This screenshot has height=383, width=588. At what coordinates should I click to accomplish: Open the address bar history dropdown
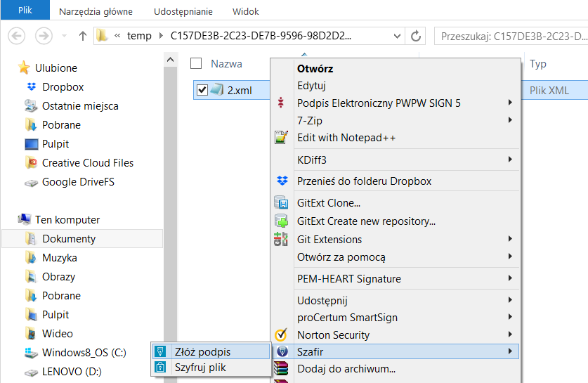pos(397,36)
